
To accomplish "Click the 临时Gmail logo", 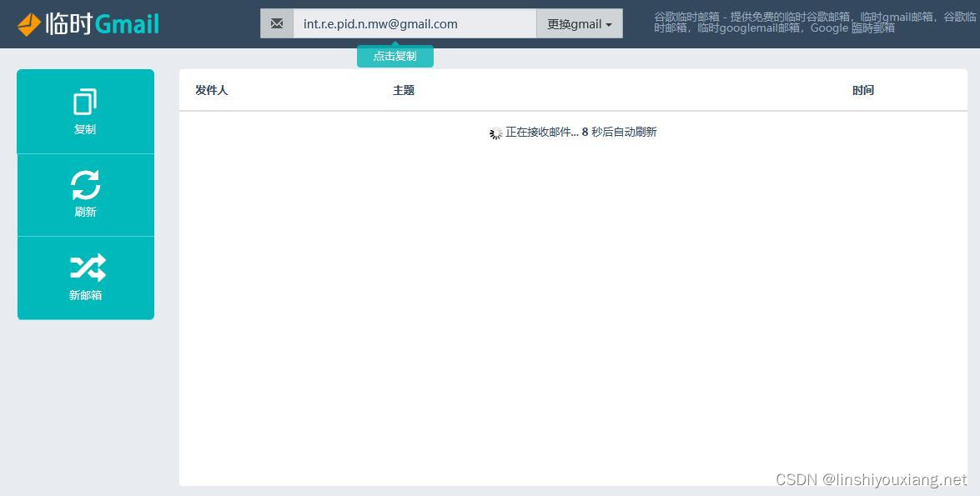I will pyautogui.click(x=88, y=24).
